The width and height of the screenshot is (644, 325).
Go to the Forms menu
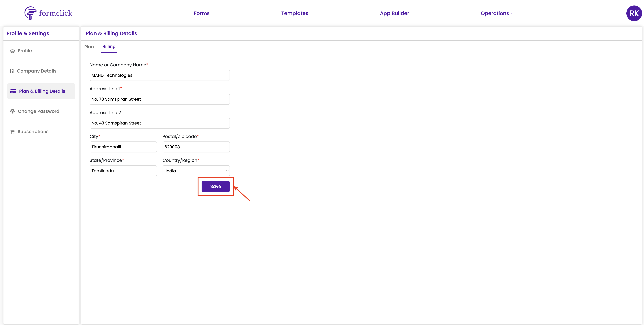[202, 13]
